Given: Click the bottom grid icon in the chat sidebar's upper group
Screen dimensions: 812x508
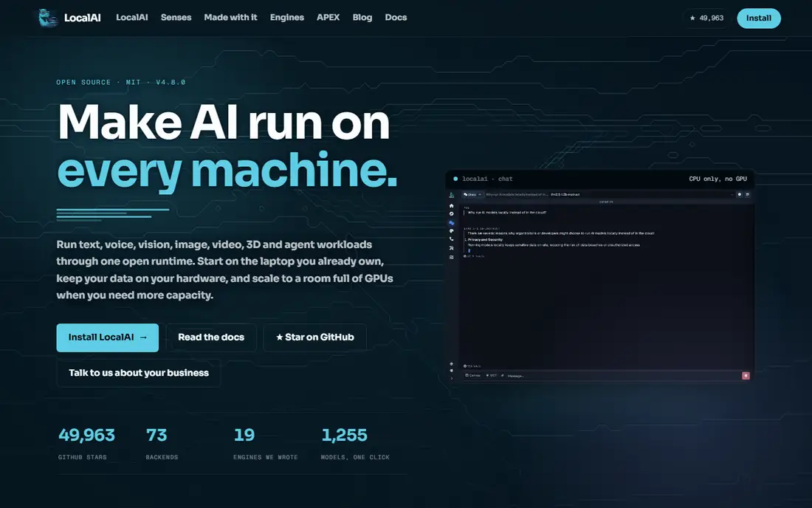Looking at the screenshot, I should [x=452, y=258].
